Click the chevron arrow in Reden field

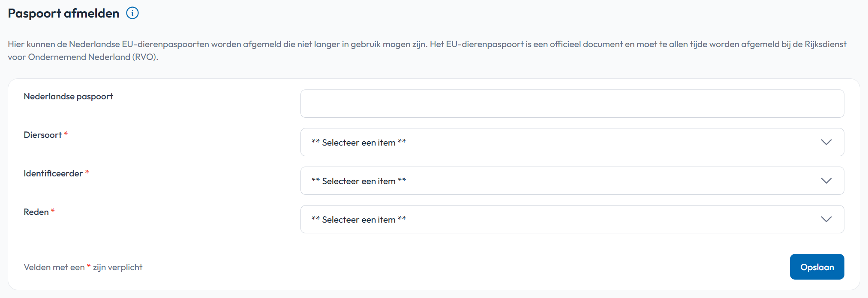(x=826, y=219)
